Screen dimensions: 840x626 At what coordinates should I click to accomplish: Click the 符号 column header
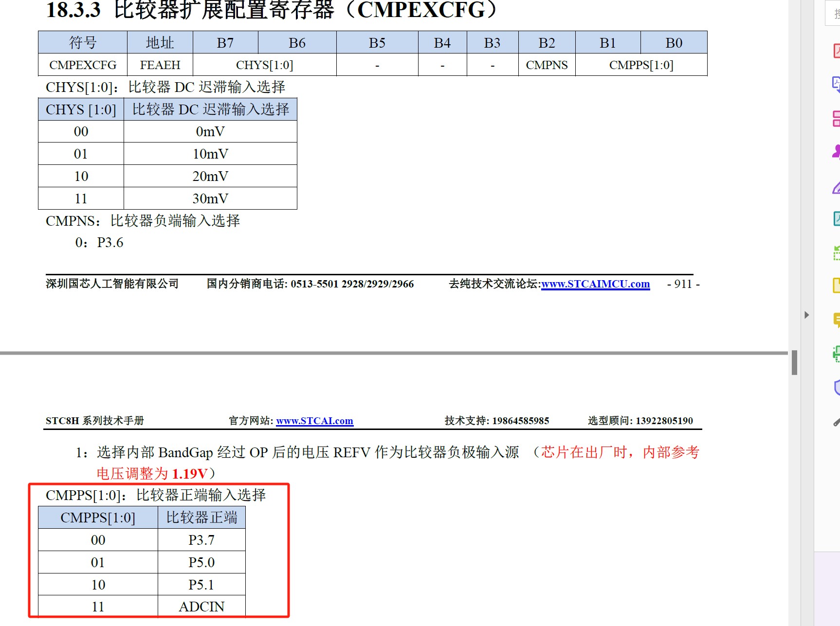click(83, 43)
